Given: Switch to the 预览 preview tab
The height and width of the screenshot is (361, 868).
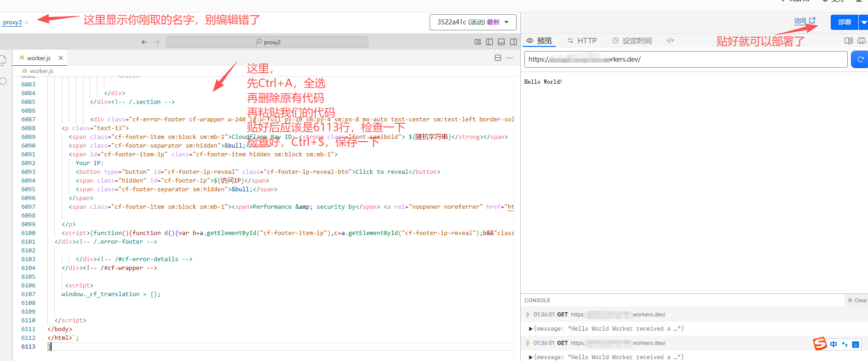Looking at the screenshot, I should (x=539, y=41).
